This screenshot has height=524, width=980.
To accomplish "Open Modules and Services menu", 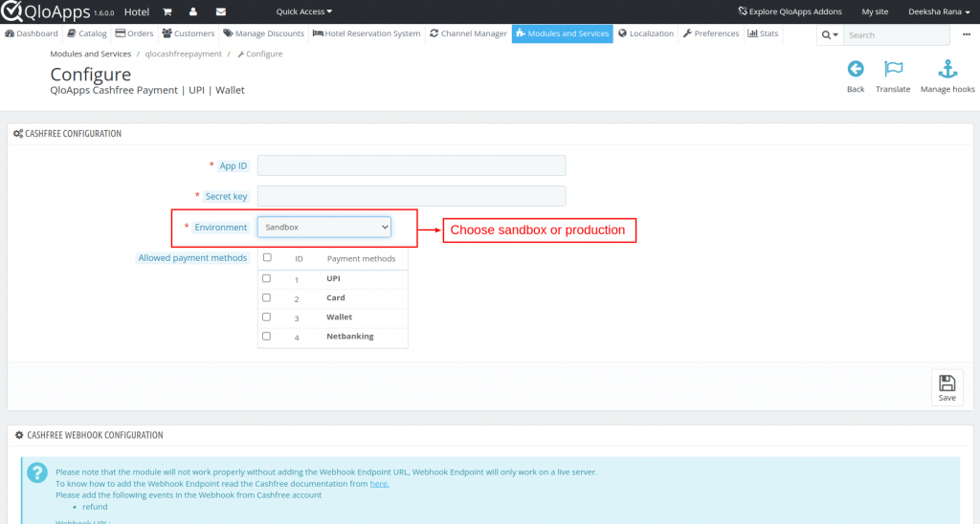I will [x=563, y=33].
